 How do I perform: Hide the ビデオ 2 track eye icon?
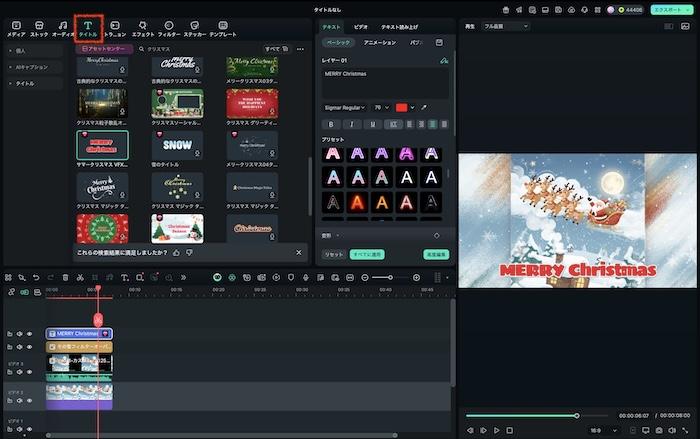coord(29,401)
